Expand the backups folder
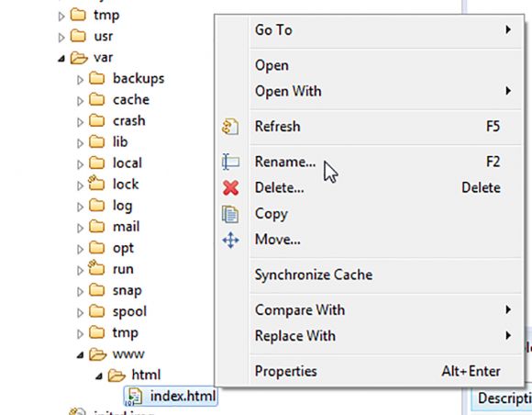The height and width of the screenshot is (415, 532). coord(80,80)
